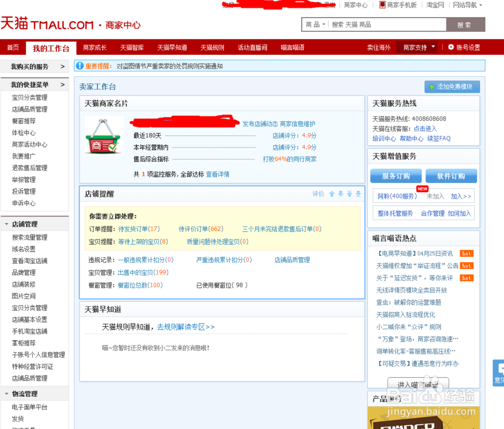The width and height of the screenshot is (504, 429).
Task: Open 三个月未完结退款售后订单(0) link
Action: tap(282, 229)
